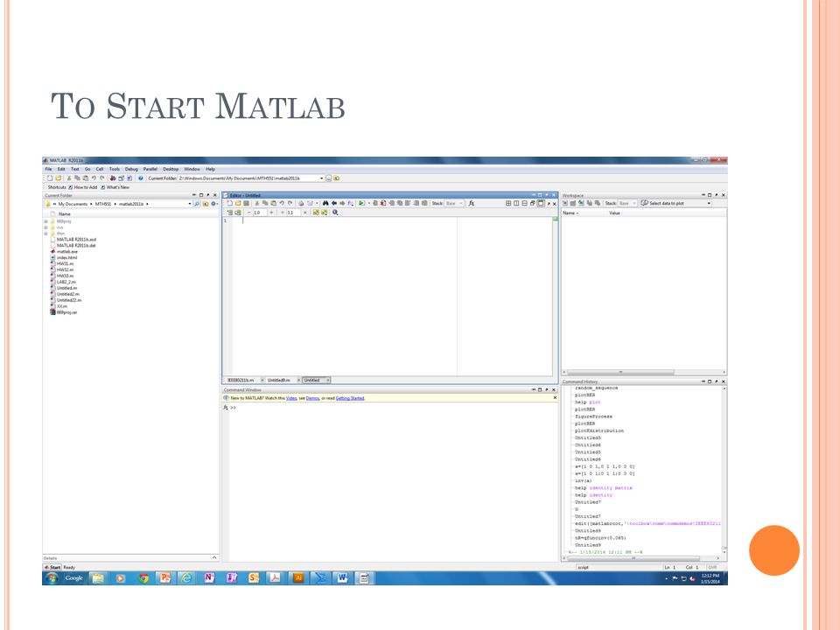
Task: Evaluate cell icon in cell toolbar
Action: [x=230, y=213]
